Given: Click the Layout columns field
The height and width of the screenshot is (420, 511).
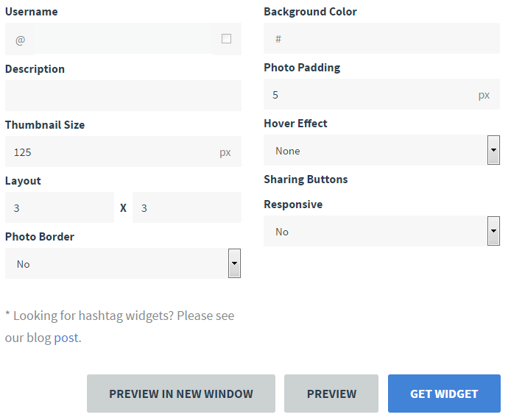Looking at the screenshot, I should pos(60,208).
